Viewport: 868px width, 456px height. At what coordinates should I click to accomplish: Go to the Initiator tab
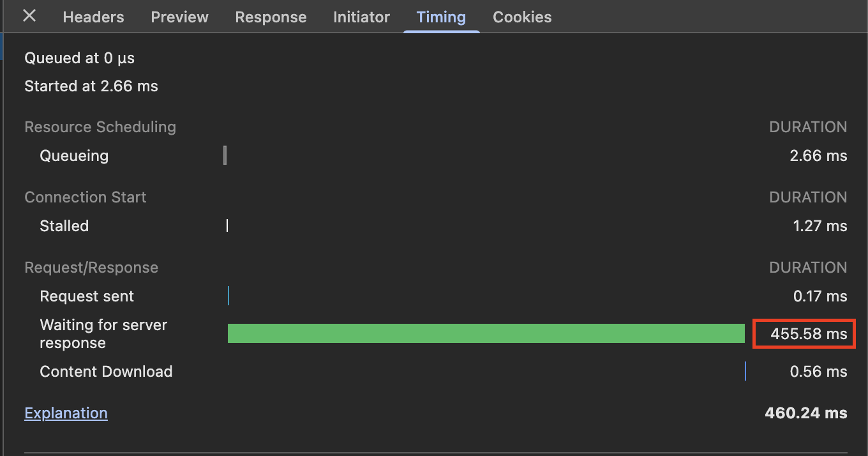(361, 17)
